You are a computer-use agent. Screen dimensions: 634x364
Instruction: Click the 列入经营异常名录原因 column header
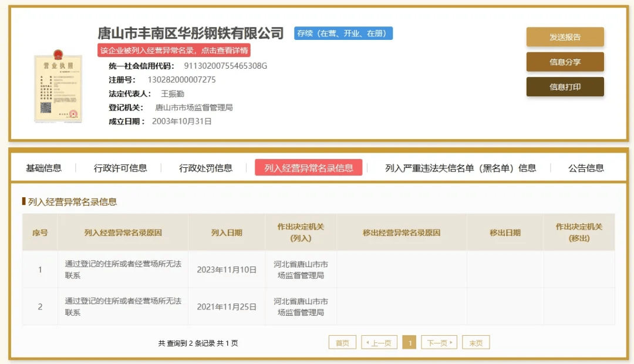click(x=123, y=232)
